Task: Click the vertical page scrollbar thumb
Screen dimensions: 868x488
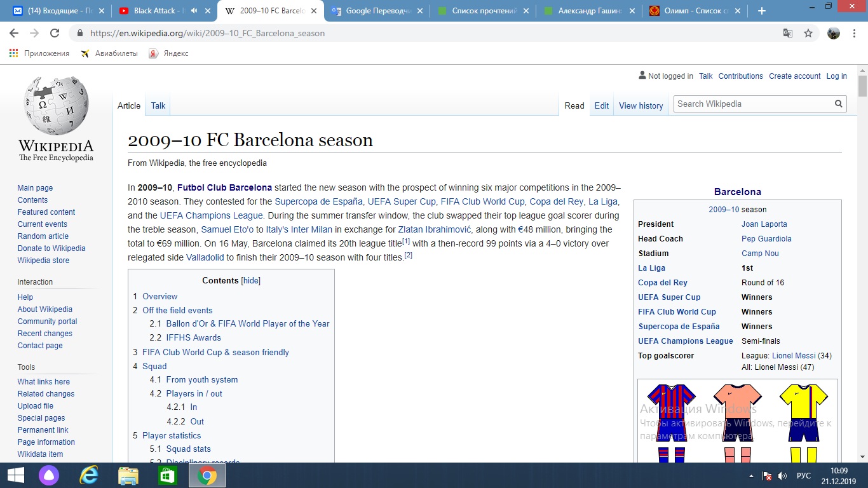Action: [862, 86]
